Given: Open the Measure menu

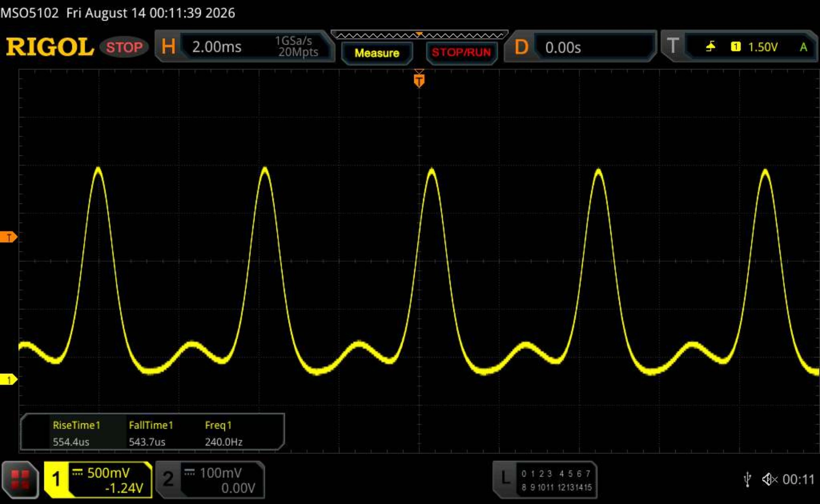Looking at the screenshot, I should tap(377, 53).
